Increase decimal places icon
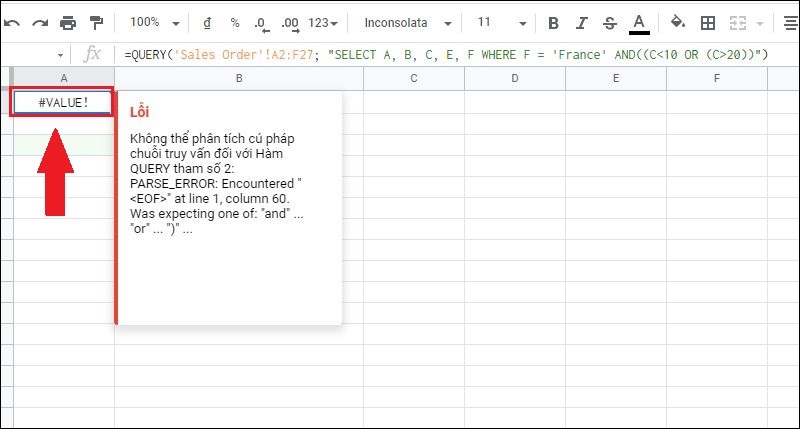 tap(290, 24)
